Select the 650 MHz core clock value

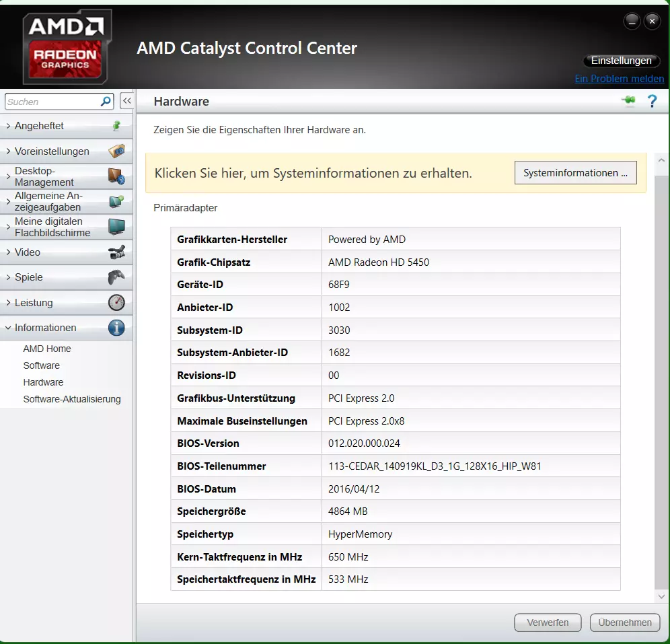coord(348,557)
